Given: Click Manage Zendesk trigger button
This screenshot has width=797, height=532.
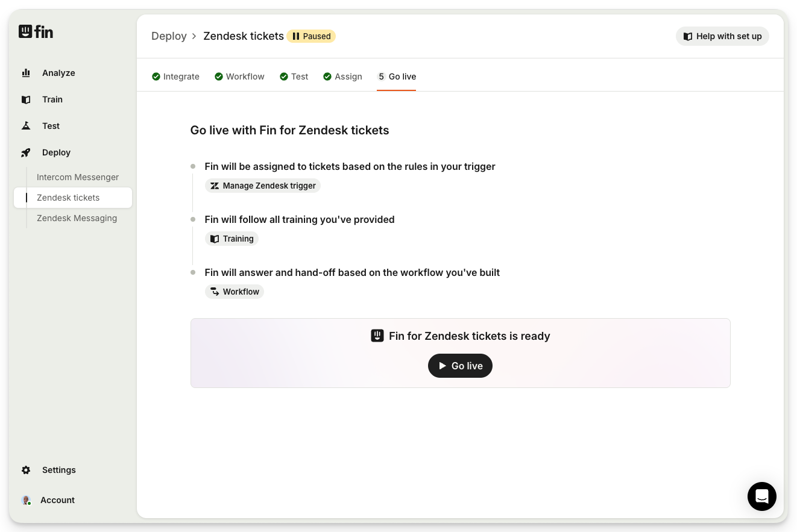Looking at the screenshot, I should (x=263, y=186).
